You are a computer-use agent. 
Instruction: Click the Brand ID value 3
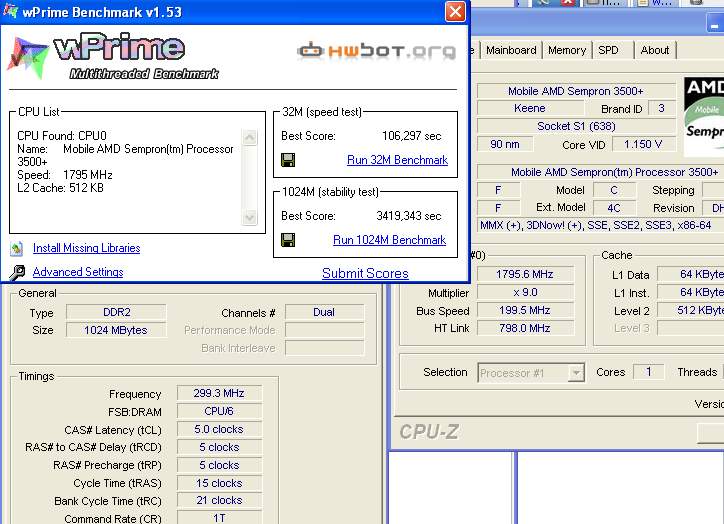coord(661,108)
